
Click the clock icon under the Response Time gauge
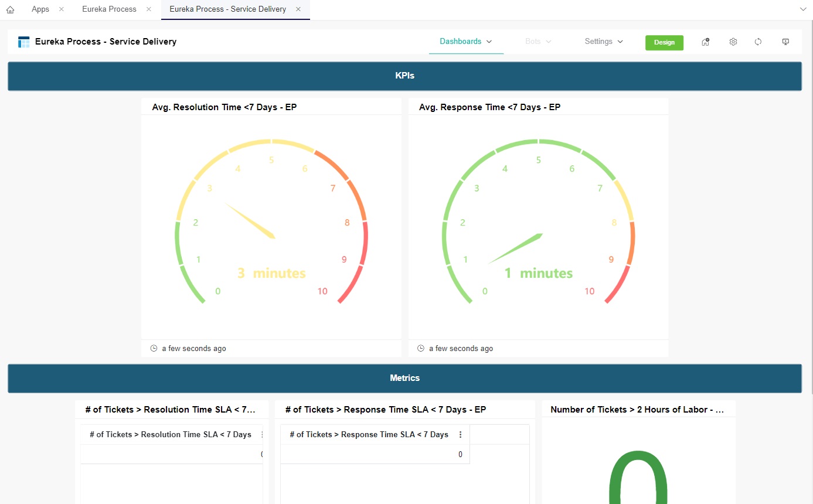420,348
